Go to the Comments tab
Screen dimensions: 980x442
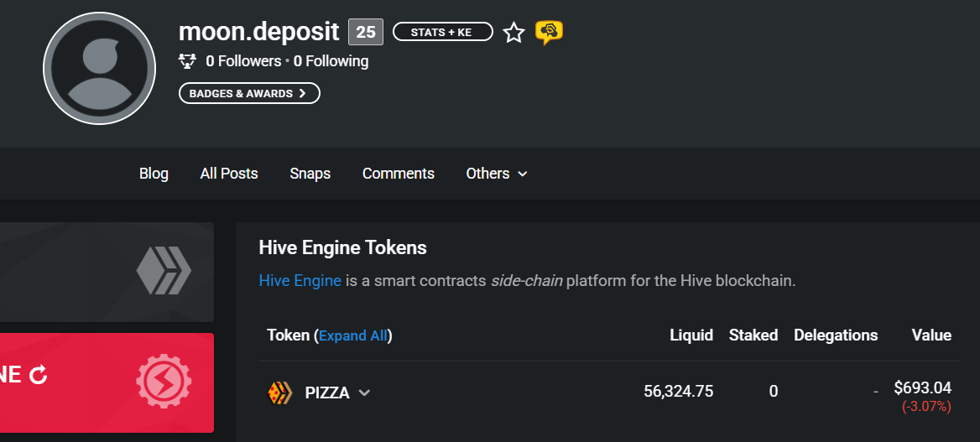(398, 174)
